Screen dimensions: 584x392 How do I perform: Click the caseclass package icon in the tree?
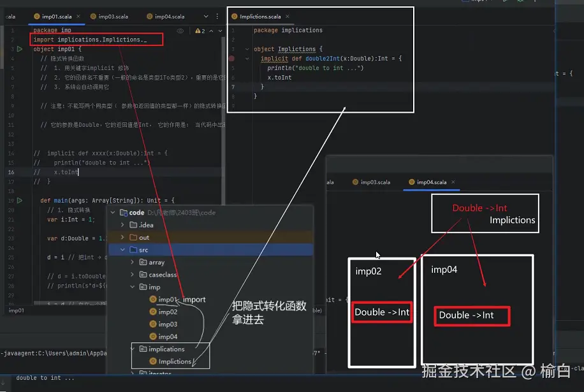click(142, 274)
